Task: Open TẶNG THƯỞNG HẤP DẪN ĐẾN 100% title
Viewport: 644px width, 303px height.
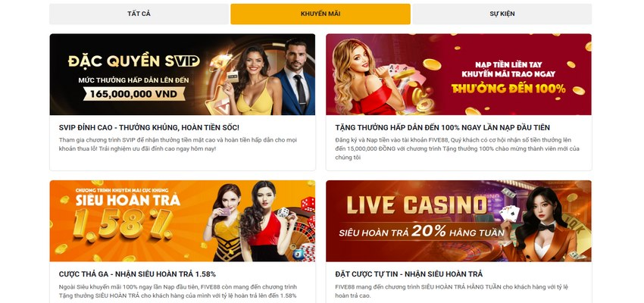Action: coord(442,128)
